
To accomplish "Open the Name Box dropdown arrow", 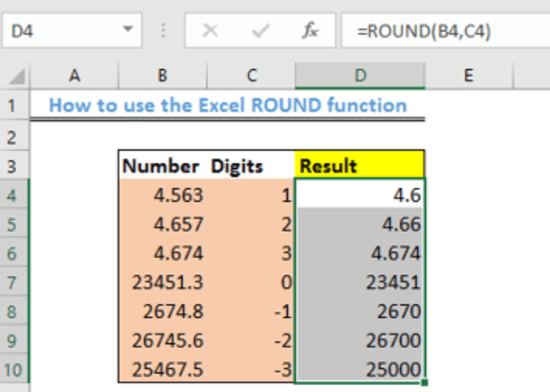I will [x=128, y=29].
